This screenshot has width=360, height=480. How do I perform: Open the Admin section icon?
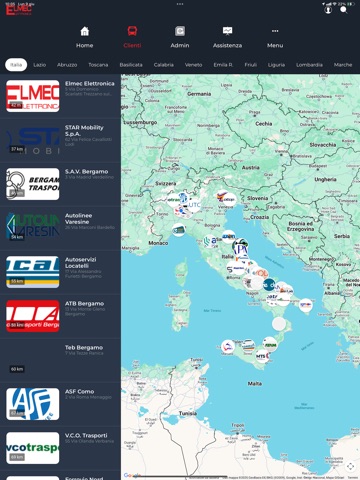pos(180,31)
